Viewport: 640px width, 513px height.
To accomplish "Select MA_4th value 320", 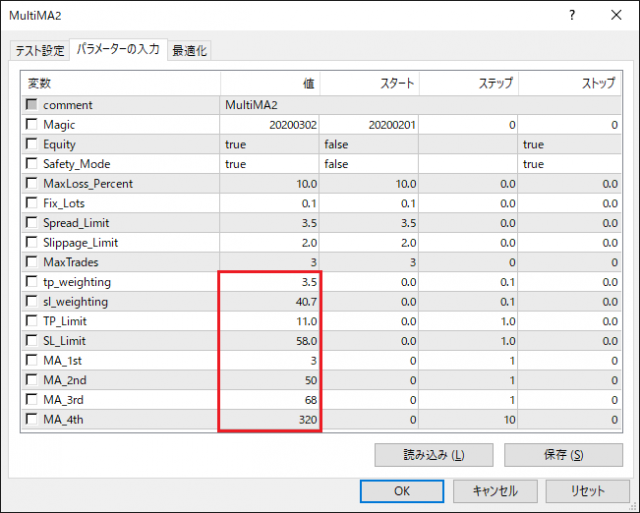I will [269, 419].
